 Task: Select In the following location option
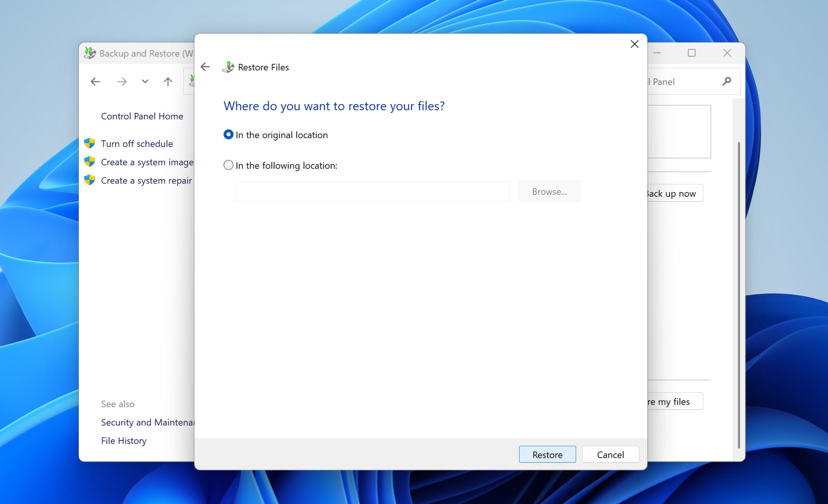pos(228,165)
